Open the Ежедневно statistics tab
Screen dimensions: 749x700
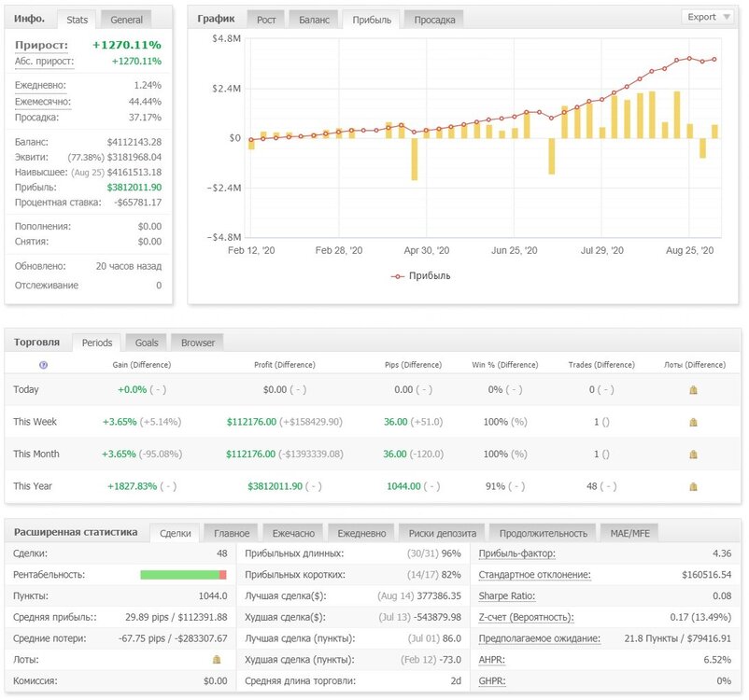(x=361, y=533)
